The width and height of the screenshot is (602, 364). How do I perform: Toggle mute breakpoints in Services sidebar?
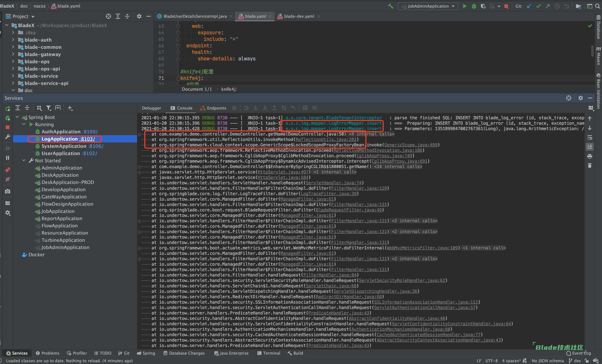(x=8, y=179)
